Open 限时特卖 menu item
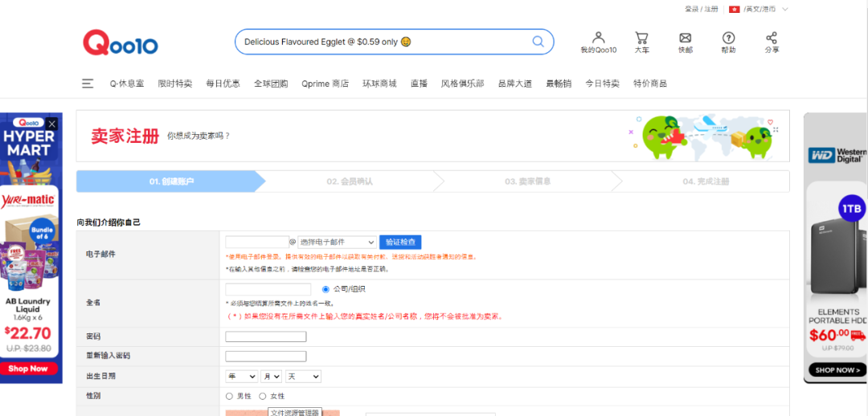 point(175,84)
